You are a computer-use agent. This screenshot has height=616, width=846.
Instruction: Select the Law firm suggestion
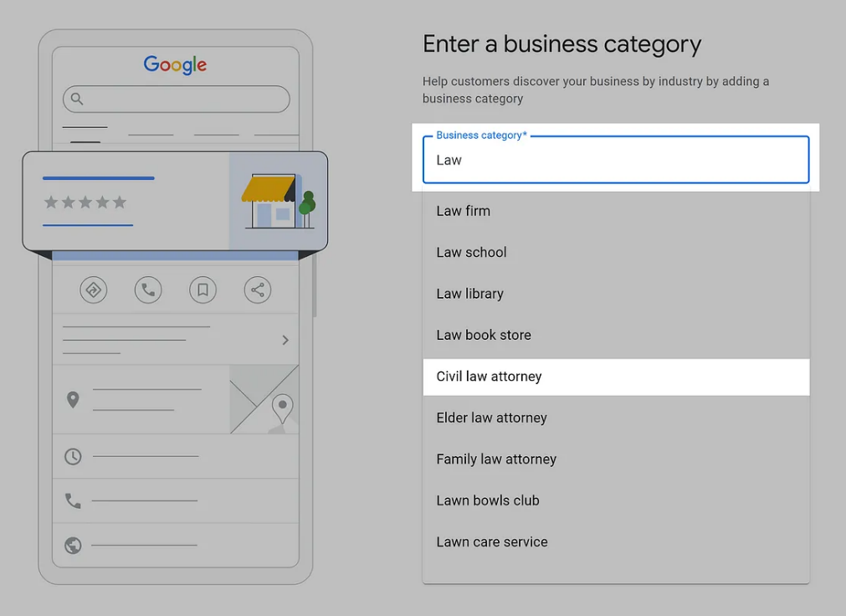(616, 211)
